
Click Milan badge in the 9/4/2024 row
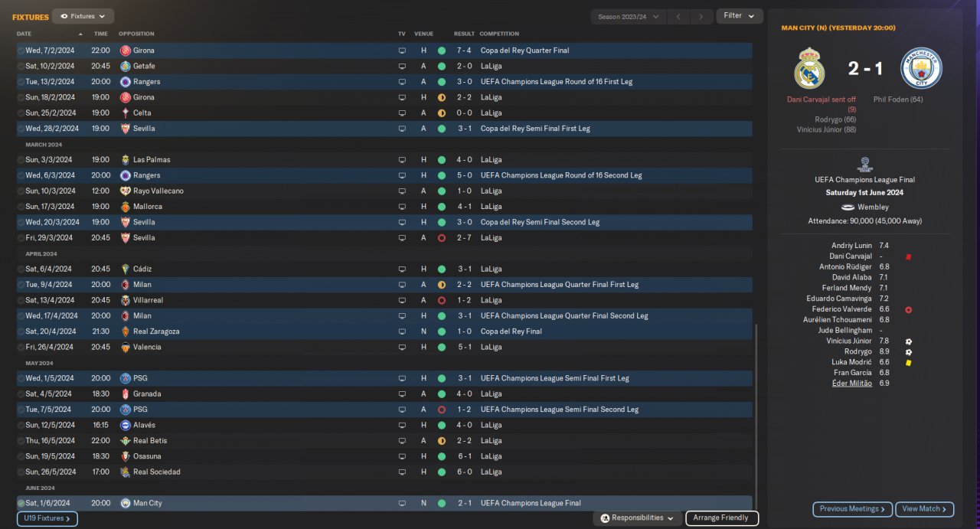[126, 285]
